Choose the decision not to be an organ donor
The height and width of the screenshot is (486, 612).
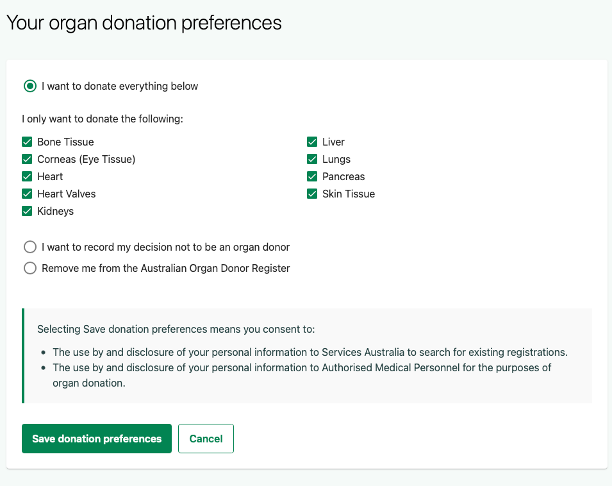30,247
